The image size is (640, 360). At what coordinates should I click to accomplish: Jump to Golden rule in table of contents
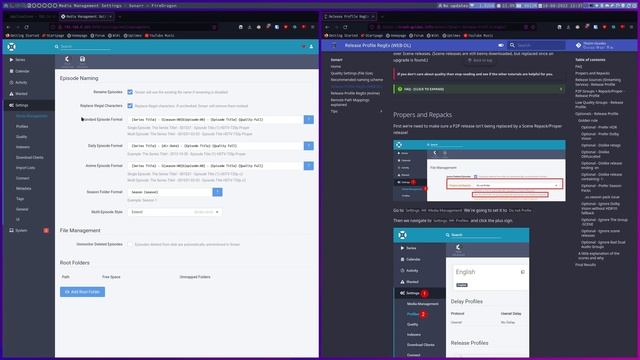tap(588, 120)
